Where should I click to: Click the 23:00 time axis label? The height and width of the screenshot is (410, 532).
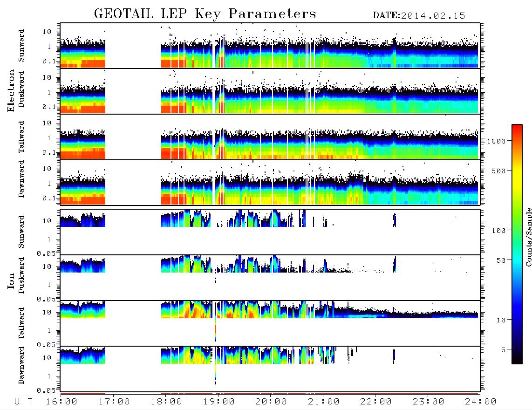428,402
